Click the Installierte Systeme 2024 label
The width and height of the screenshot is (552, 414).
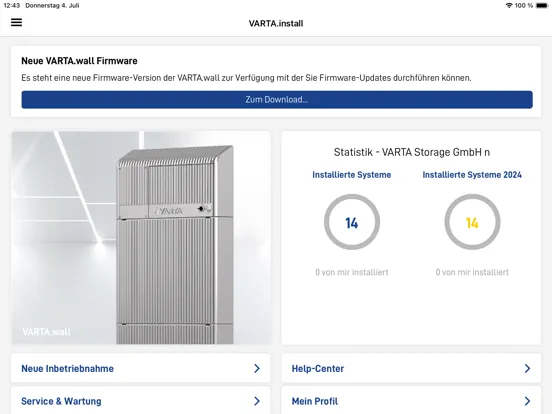coord(472,175)
